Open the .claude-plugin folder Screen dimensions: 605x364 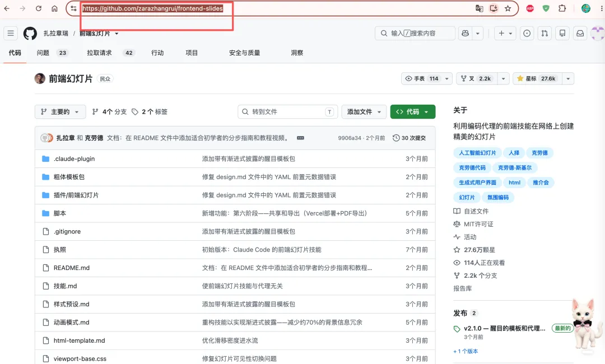click(74, 158)
